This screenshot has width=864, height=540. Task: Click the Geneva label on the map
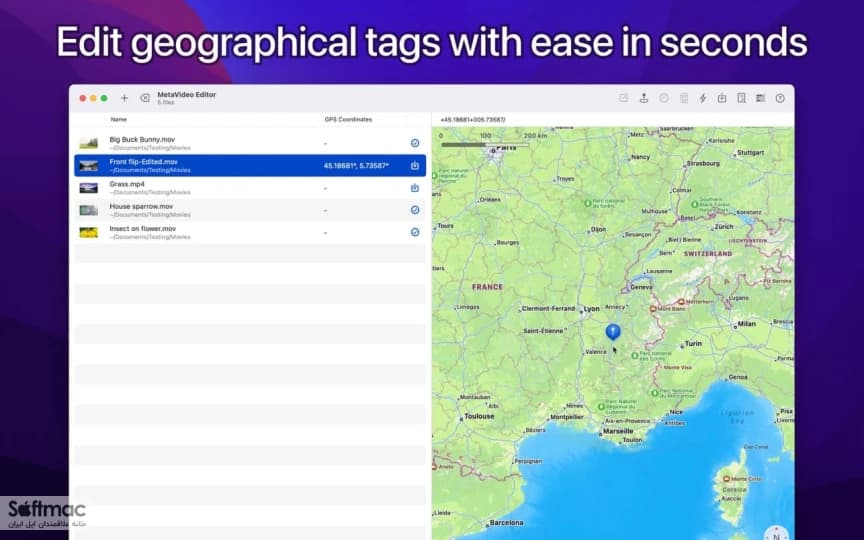click(641, 287)
